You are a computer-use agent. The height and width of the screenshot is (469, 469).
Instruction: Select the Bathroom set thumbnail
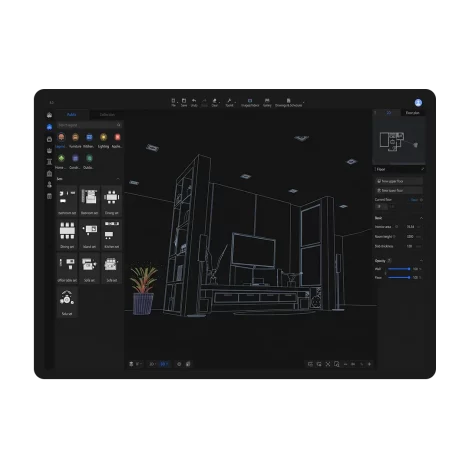[67, 201]
